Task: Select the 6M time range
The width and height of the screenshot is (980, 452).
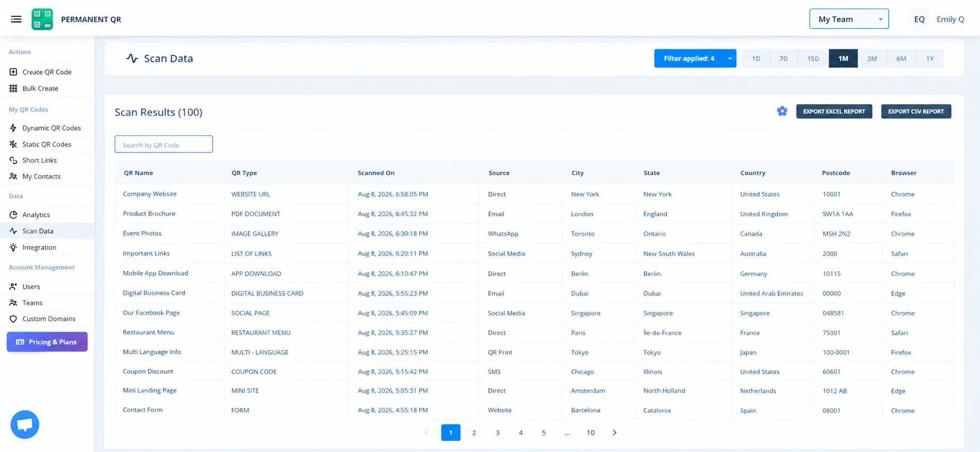Action: pos(901,58)
